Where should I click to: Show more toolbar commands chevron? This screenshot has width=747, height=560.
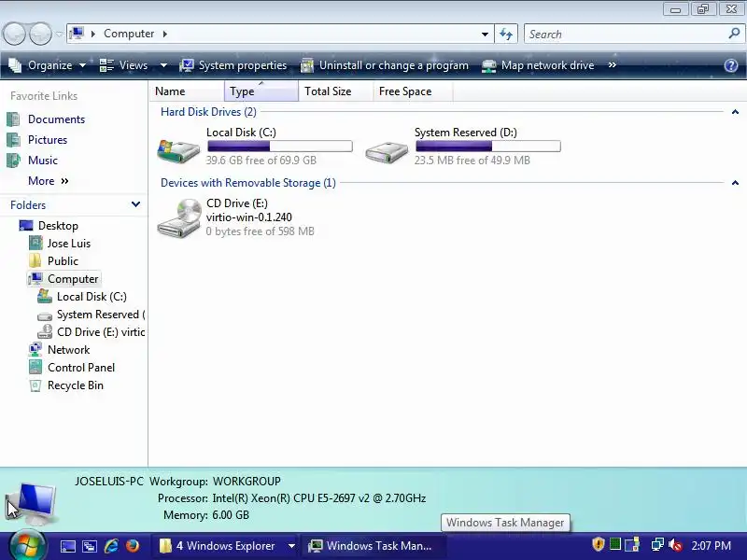[x=613, y=65]
